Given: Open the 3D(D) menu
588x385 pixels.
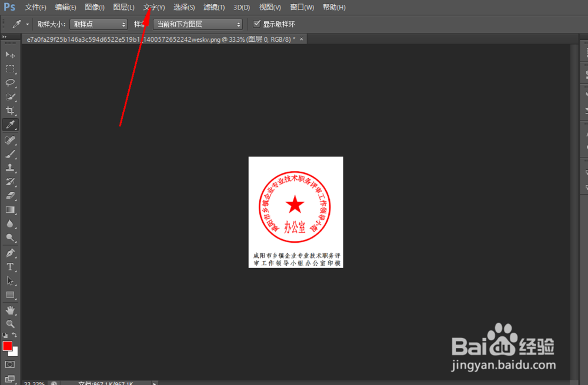Looking at the screenshot, I should click(x=242, y=7).
